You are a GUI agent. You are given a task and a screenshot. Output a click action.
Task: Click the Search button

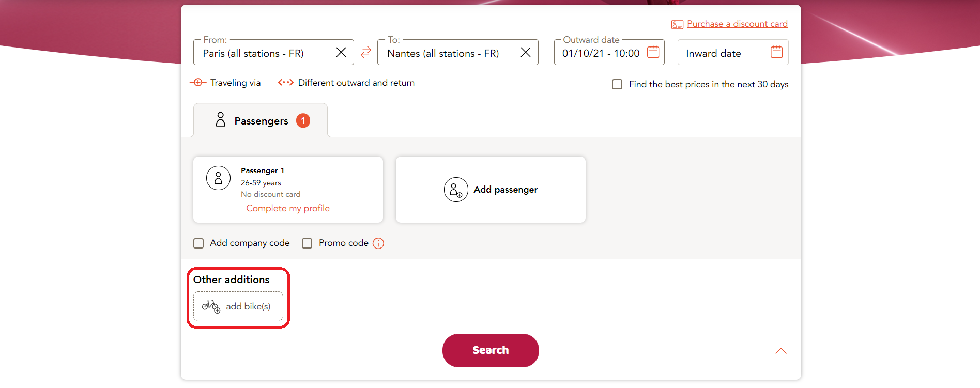coord(491,350)
